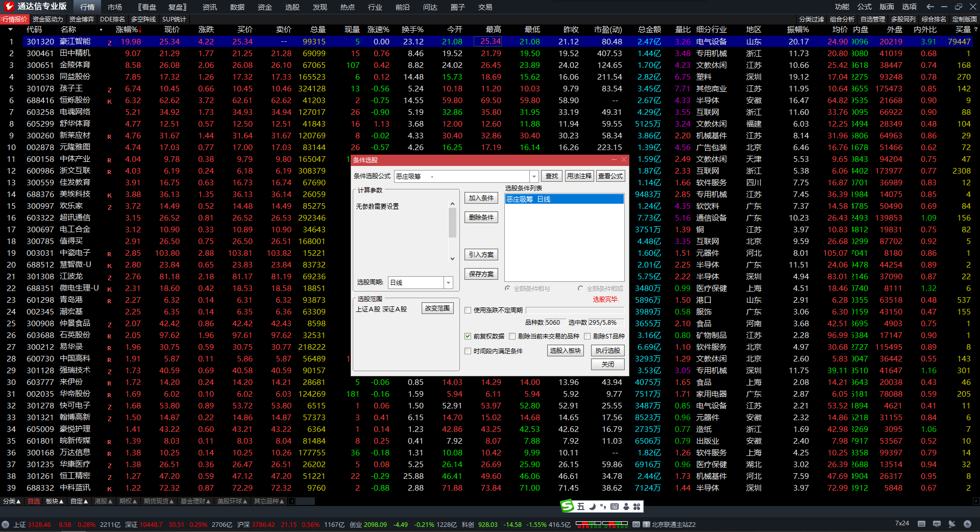Expand the status bar with the round chevron

(x=6, y=524)
